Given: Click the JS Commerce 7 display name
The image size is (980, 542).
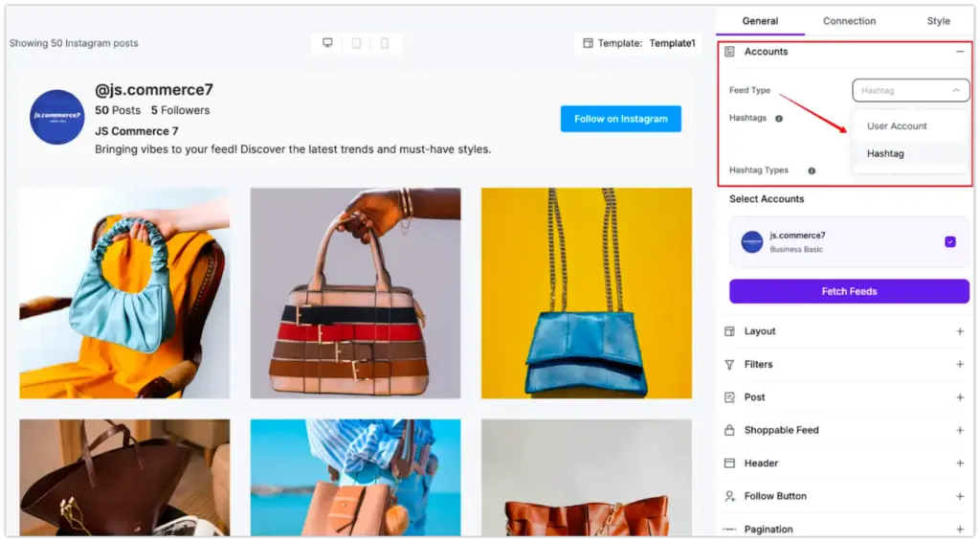Looking at the screenshot, I should (x=136, y=131).
